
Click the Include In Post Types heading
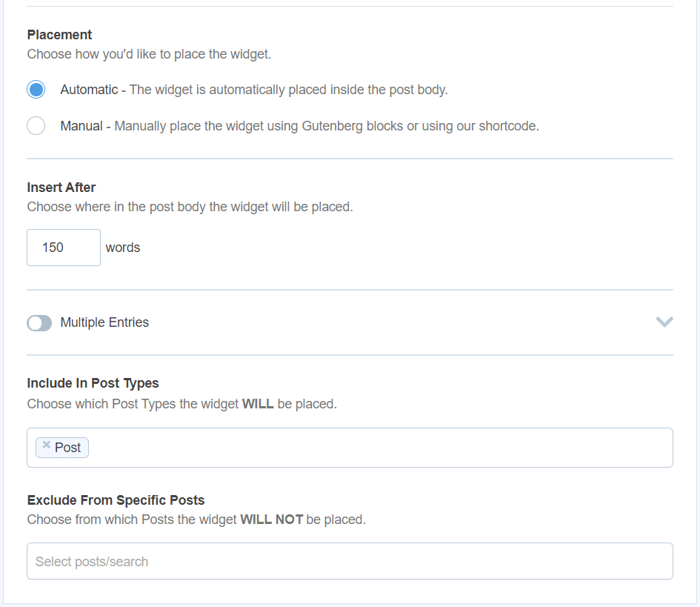pyautogui.click(x=93, y=383)
